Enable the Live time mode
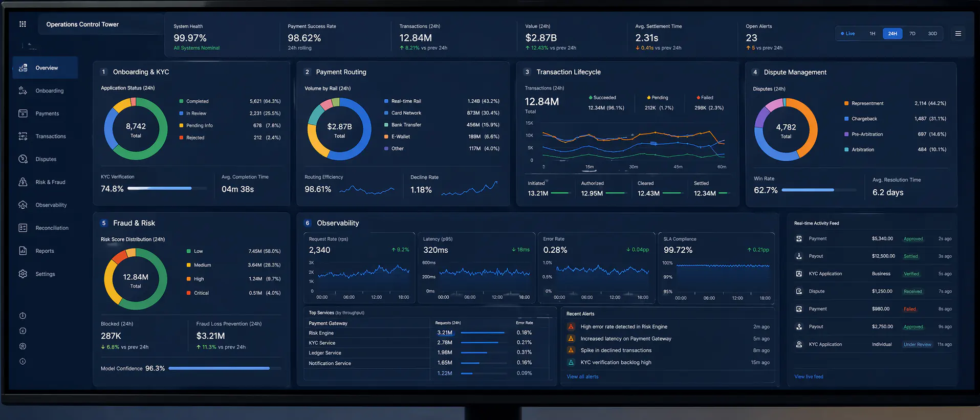 [848, 34]
